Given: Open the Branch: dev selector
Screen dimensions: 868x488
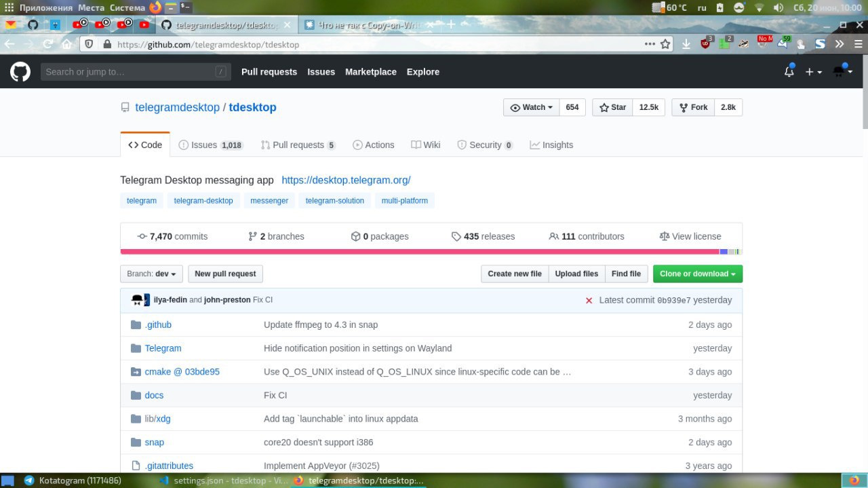Looking at the screenshot, I should click(x=151, y=274).
